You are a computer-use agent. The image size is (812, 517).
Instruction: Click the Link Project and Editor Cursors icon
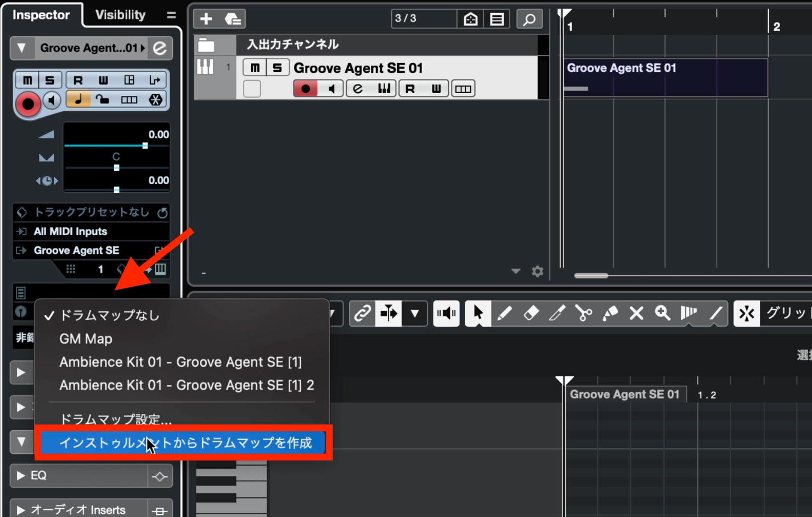(x=362, y=314)
